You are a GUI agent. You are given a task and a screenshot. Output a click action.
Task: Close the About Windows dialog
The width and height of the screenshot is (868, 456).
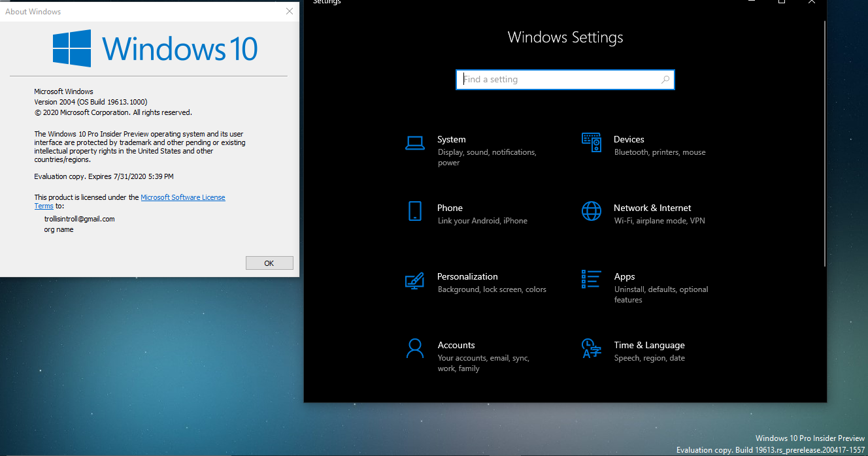(290, 12)
